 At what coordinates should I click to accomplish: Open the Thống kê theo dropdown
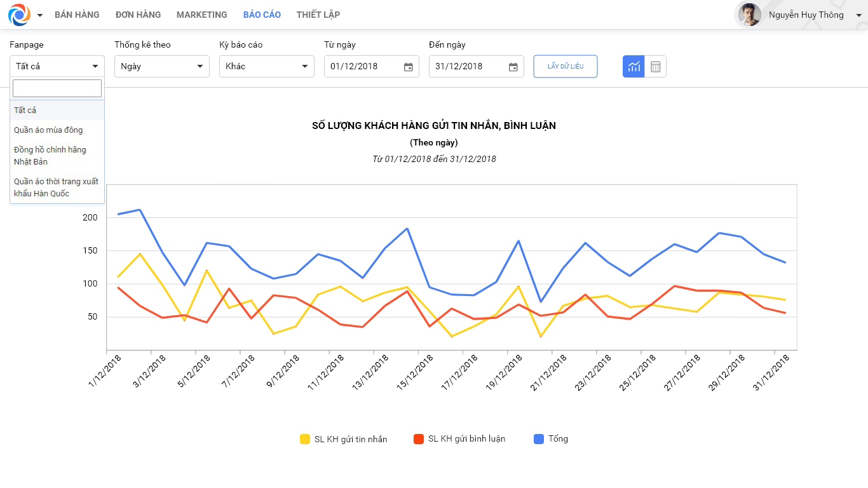[x=162, y=66]
